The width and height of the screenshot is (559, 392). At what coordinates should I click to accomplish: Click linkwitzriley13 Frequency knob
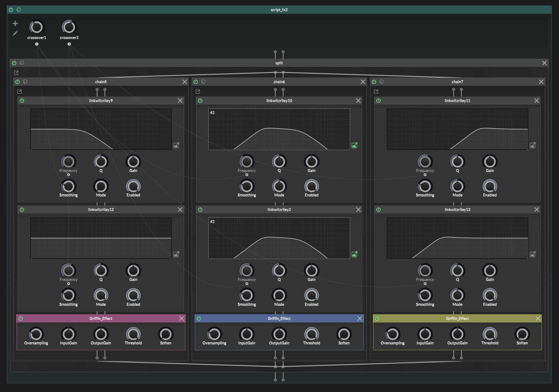(x=425, y=270)
